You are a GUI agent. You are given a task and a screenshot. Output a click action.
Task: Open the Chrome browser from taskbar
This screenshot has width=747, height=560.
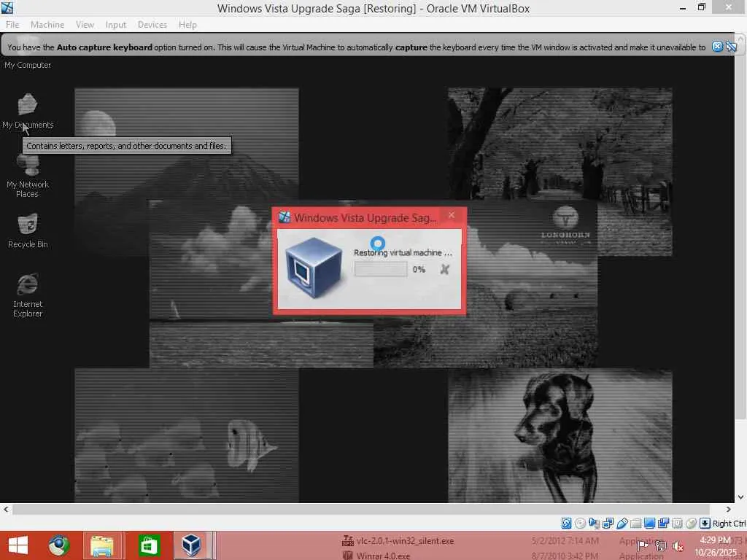pyautogui.click(x=59, y=545)
